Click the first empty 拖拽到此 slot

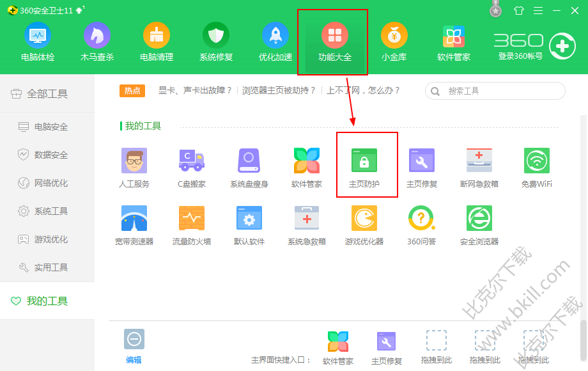436,348
